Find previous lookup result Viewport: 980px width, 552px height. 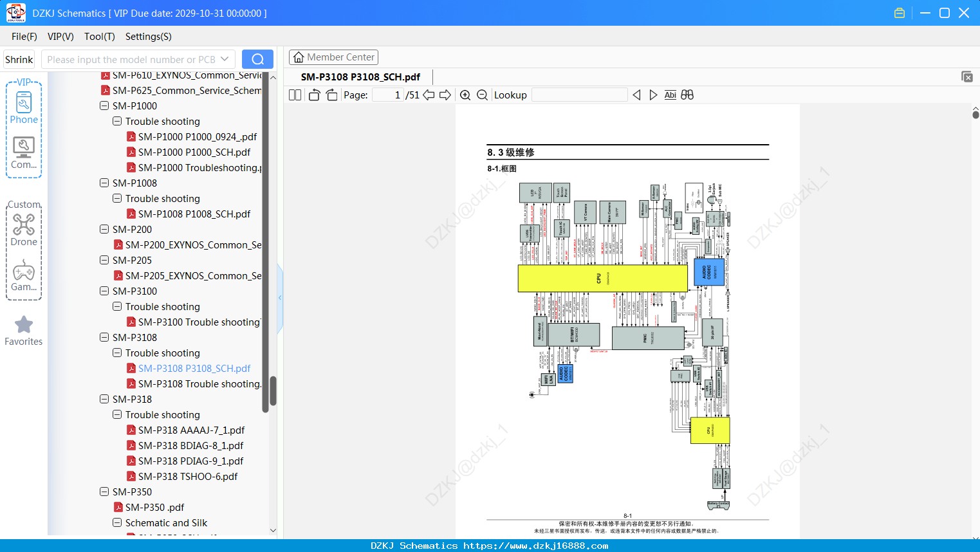pyautogui.click(x=636, y=95)
